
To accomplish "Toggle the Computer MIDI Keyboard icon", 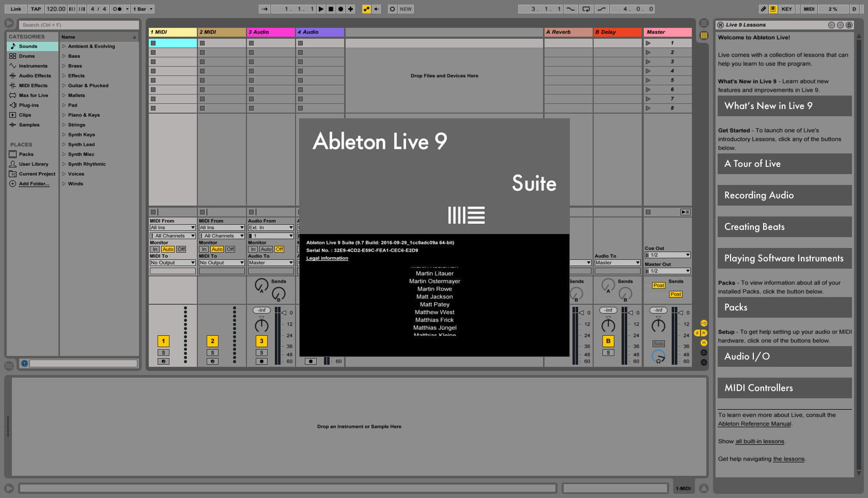I will coord(773,9).
